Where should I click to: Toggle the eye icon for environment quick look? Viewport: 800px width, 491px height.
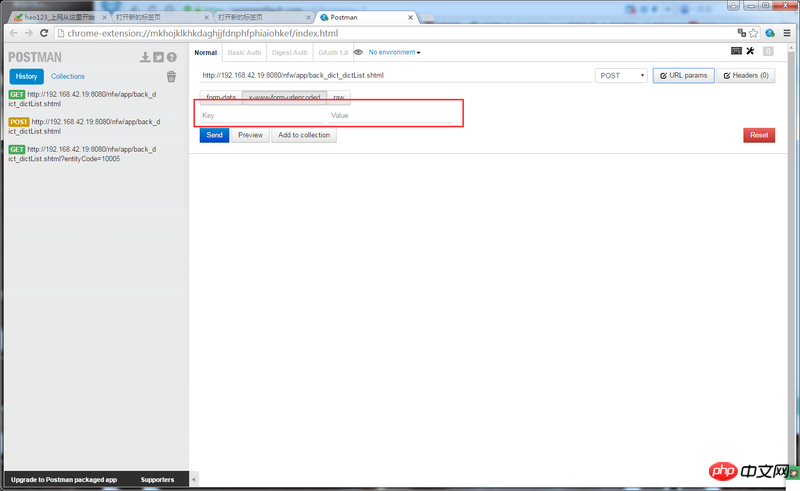click(x=358, y=52)
